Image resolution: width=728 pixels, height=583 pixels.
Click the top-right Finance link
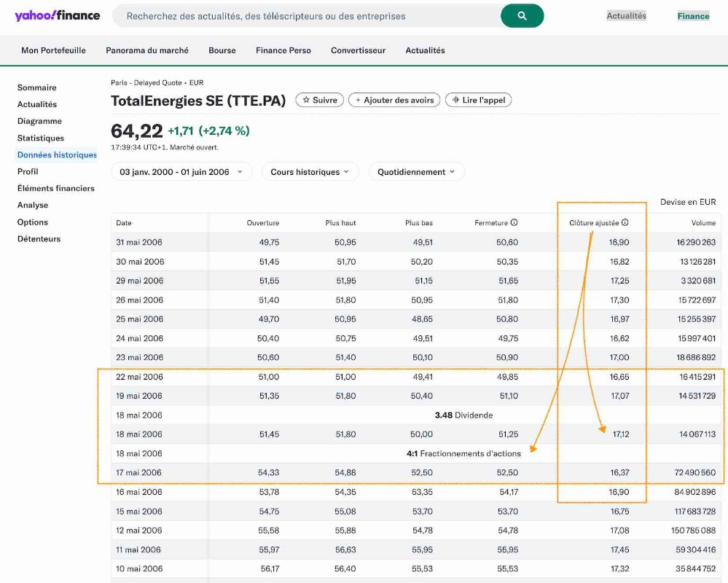pos(693,16)
